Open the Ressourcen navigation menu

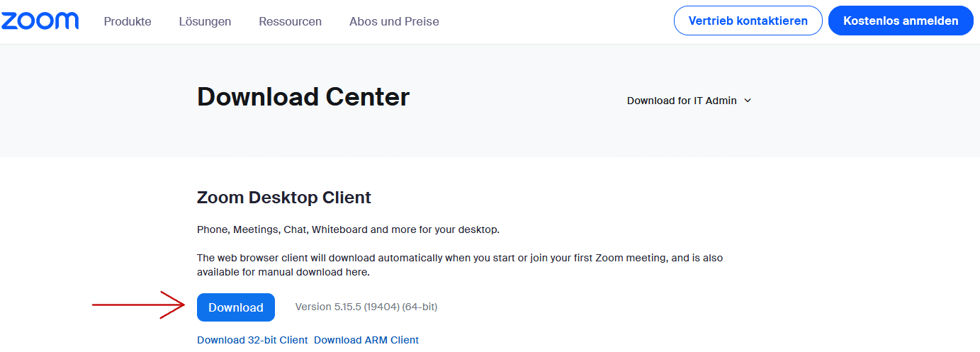pyautogui.click(x=290, y=21)
